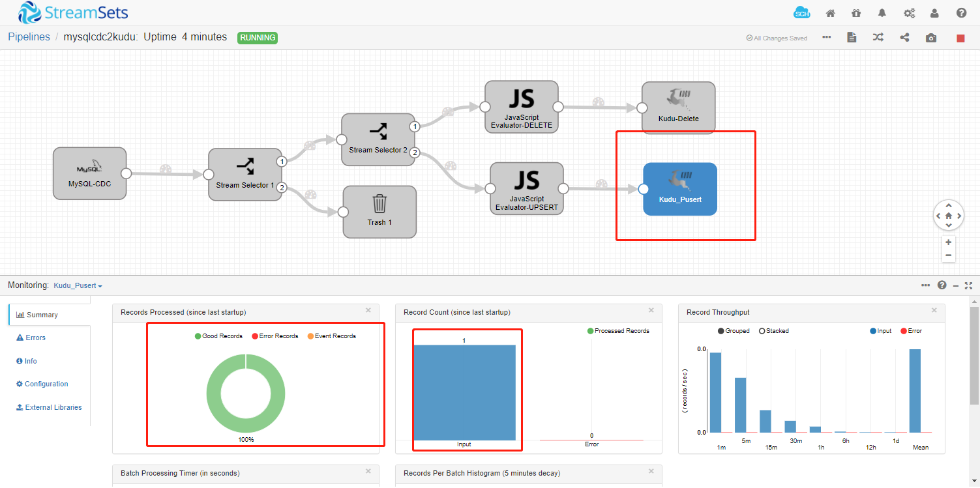This screenshot has height=488, width=980.
Task: Click the StreamSets logo
Action: [x=73, y=12]
